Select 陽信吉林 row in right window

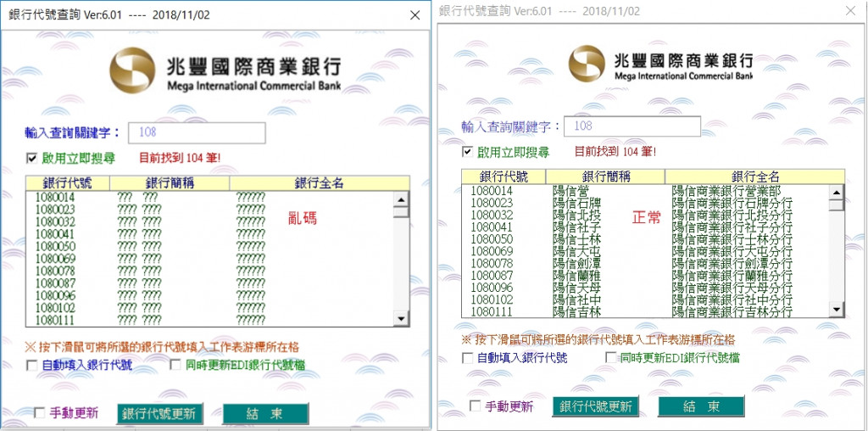click(x=645, y=311)
